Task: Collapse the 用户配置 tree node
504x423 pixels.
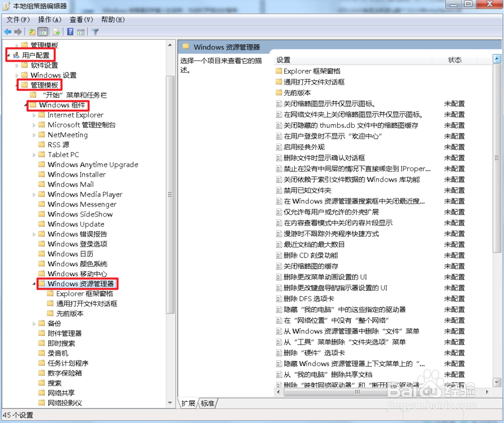Action: (9, 55)
